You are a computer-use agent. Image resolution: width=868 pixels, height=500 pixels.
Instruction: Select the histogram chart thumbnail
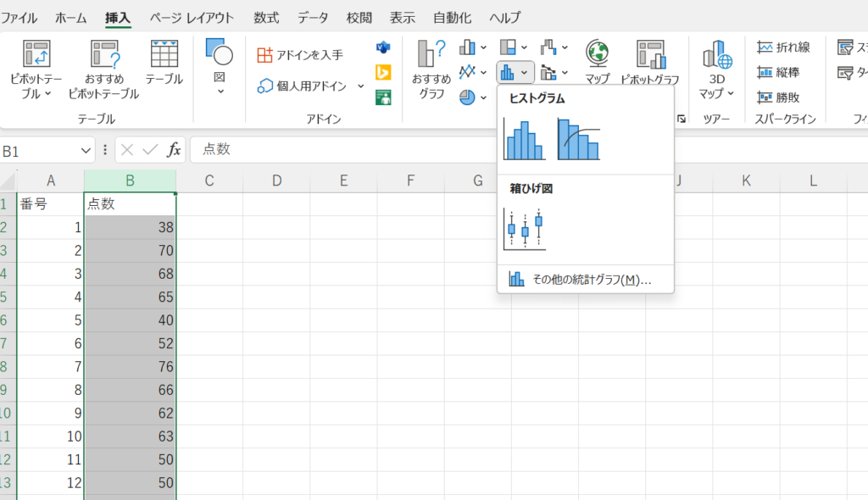point(524,139)
